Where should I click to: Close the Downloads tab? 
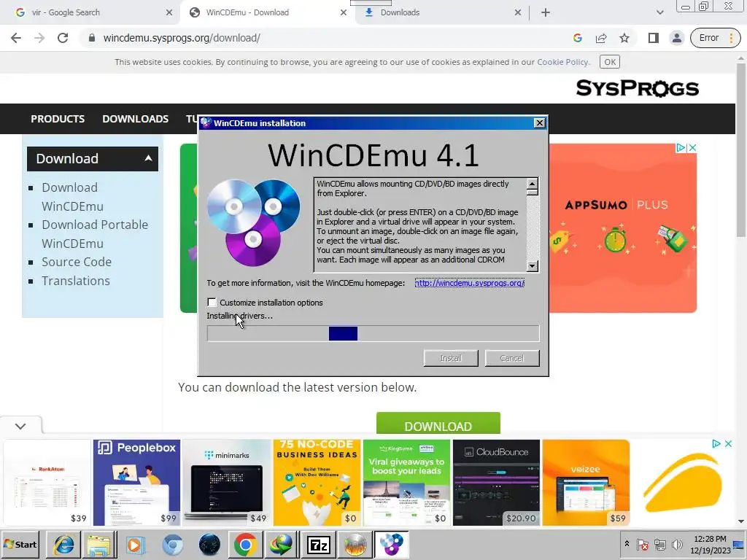pos(518,13)
